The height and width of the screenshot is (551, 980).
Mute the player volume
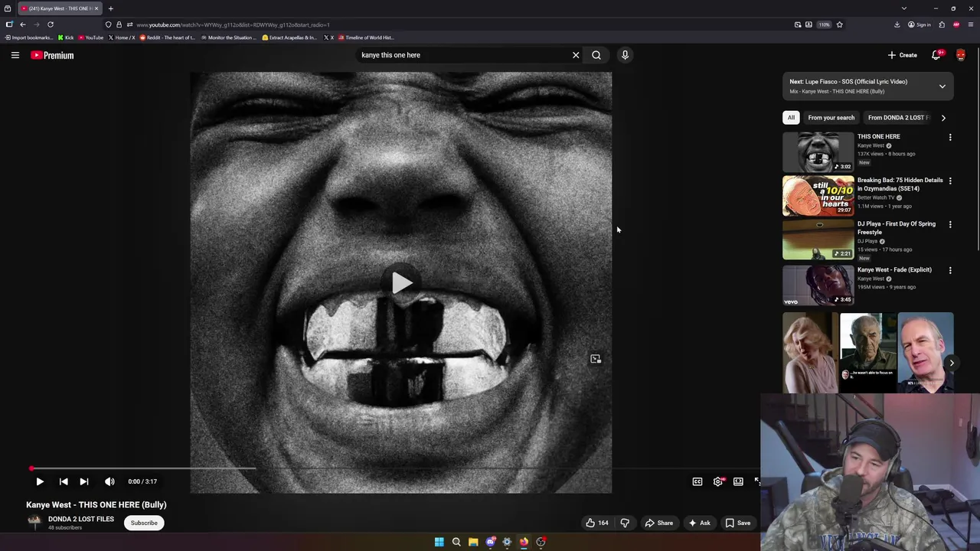click(x=109, y=481)
